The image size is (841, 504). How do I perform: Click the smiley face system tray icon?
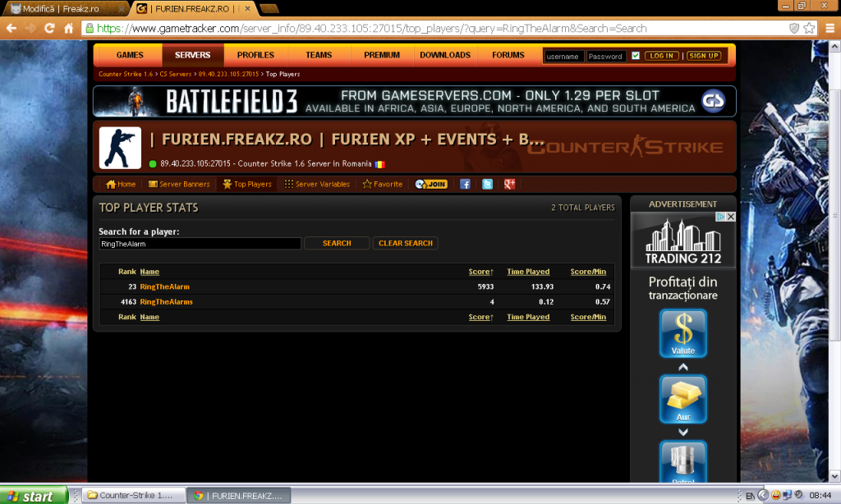point(775,496)
